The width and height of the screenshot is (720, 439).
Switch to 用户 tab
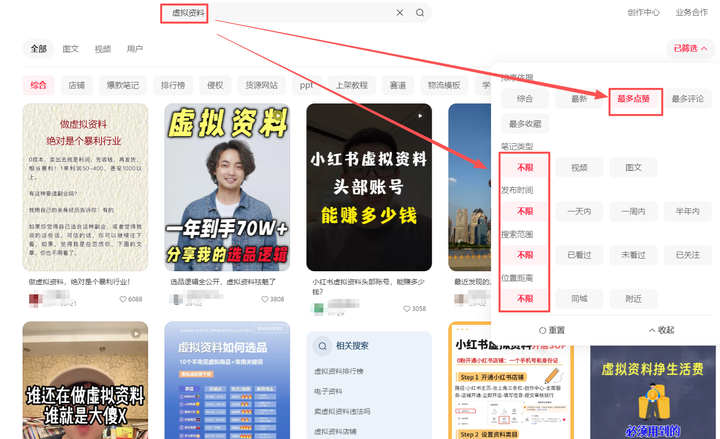135,49
